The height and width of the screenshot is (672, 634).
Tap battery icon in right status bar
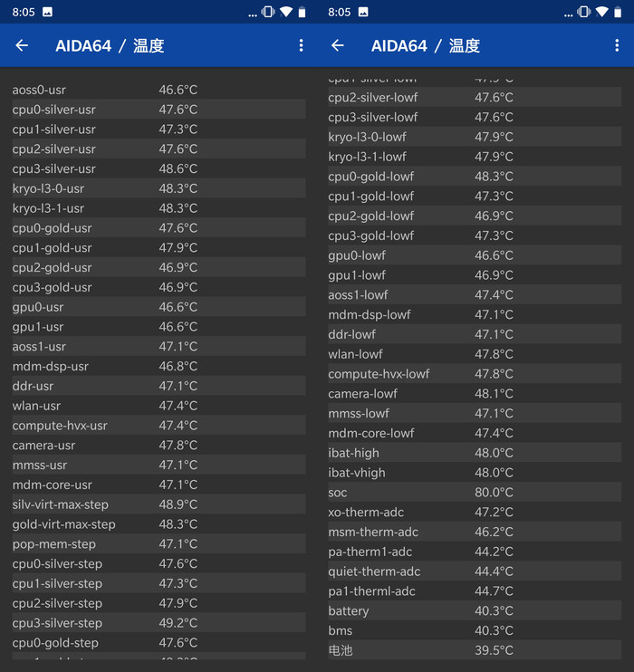click(618, 12)
